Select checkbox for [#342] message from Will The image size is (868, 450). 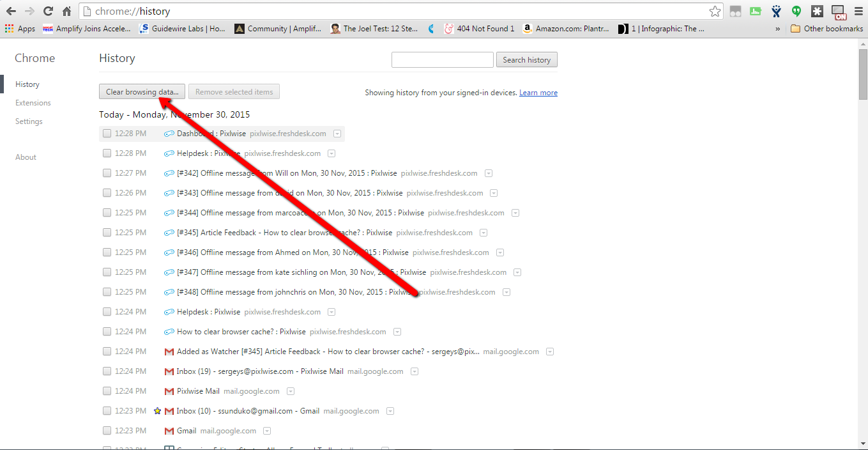click(x=107, y=173)
